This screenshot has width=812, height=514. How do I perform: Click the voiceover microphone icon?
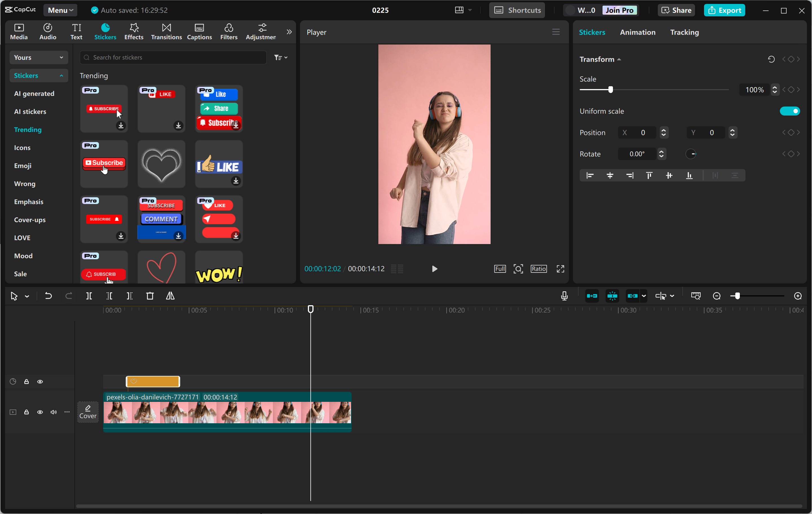[x=564, y=296]
